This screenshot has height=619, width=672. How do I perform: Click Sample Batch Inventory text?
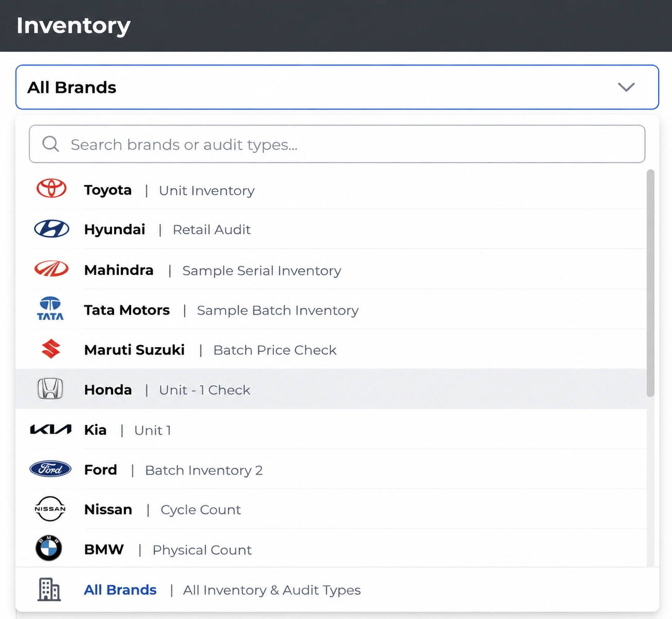pos(278,310)
